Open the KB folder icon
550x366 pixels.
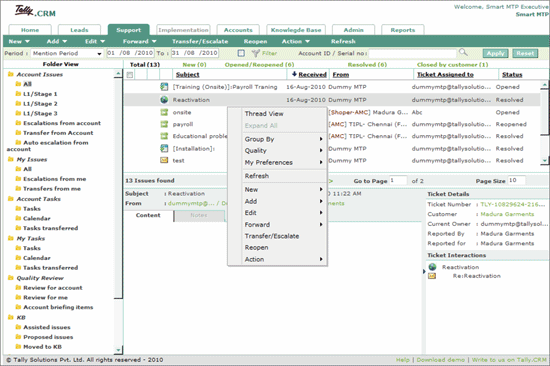pyautogui.click(x=11, y=317)
